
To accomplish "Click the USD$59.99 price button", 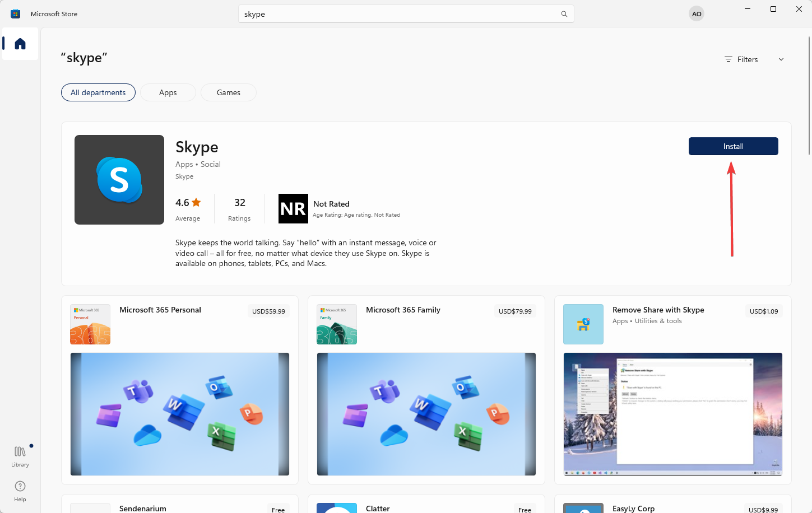I will [x=268, y=311].
